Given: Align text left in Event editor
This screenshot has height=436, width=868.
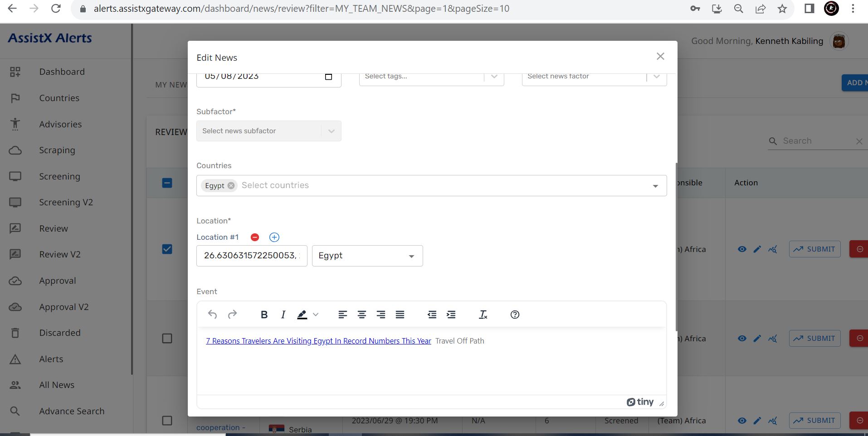Looking at the screenshot, I should point(343,315).
